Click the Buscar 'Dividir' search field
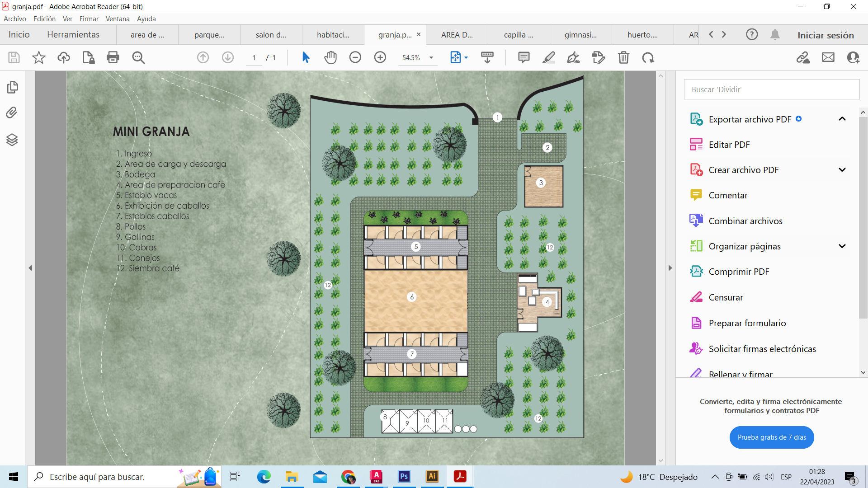The height and width of the screenshot is (488, 868). tap(771, 89)
